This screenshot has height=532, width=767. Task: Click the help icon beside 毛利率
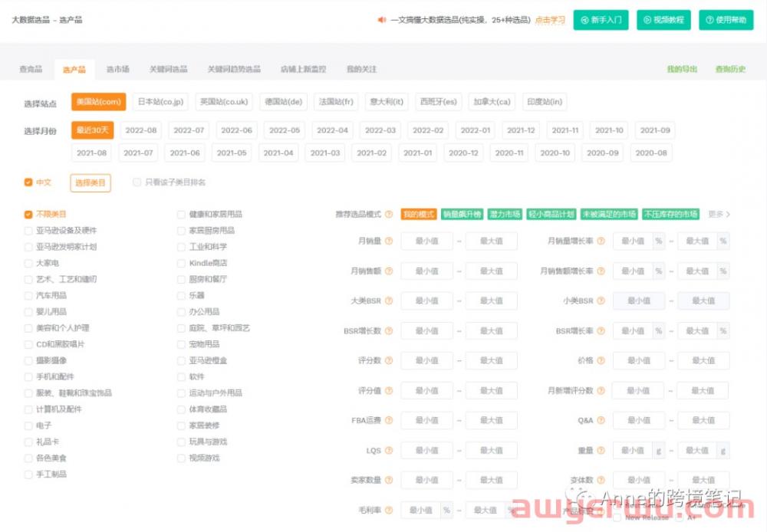[388, 509]
